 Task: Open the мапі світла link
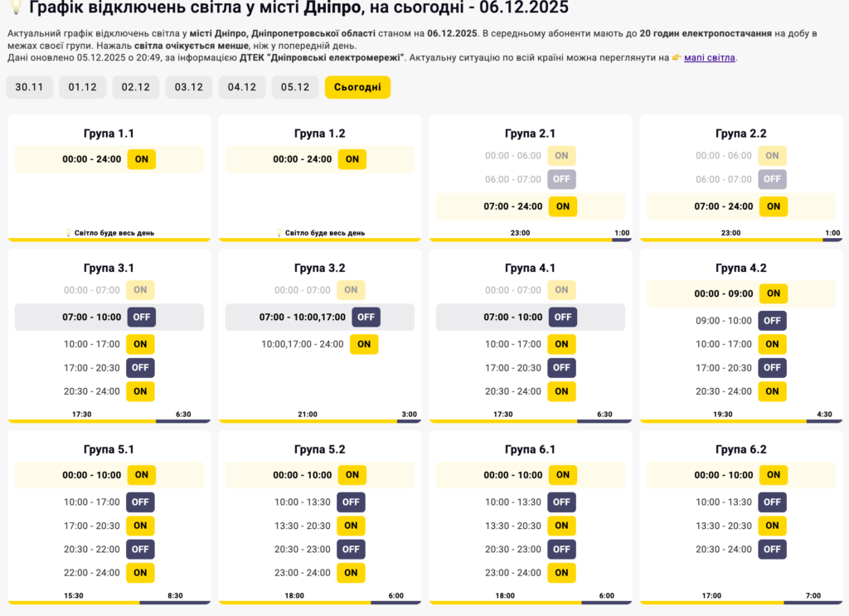point(710,58)
